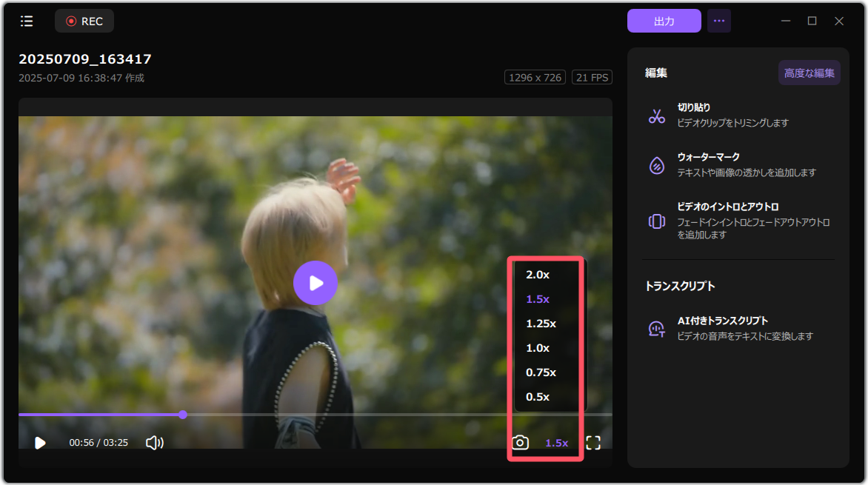Mute audio using the speaker icon
The width and height of the screenshot is (868, 485).
[155, 442]
